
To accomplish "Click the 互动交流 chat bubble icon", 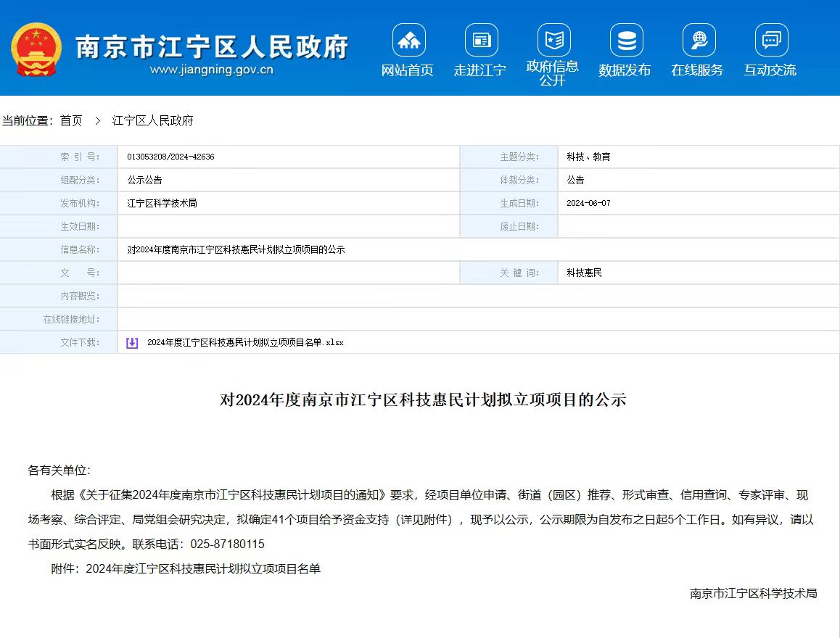I will point(771,40).
